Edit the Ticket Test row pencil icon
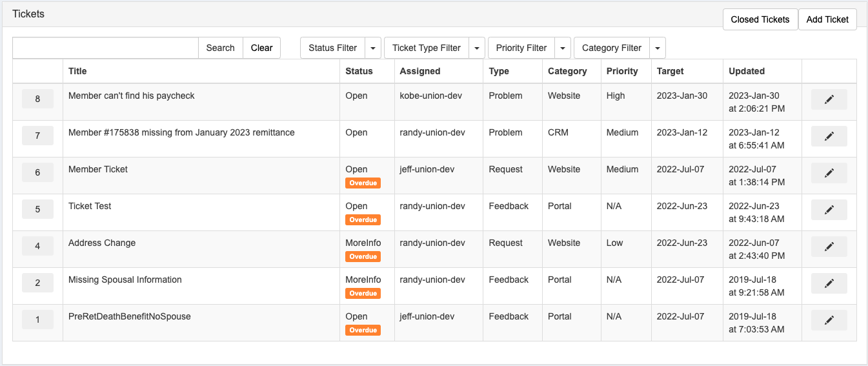This screenshot has width=868, height=366. point(829,210)
